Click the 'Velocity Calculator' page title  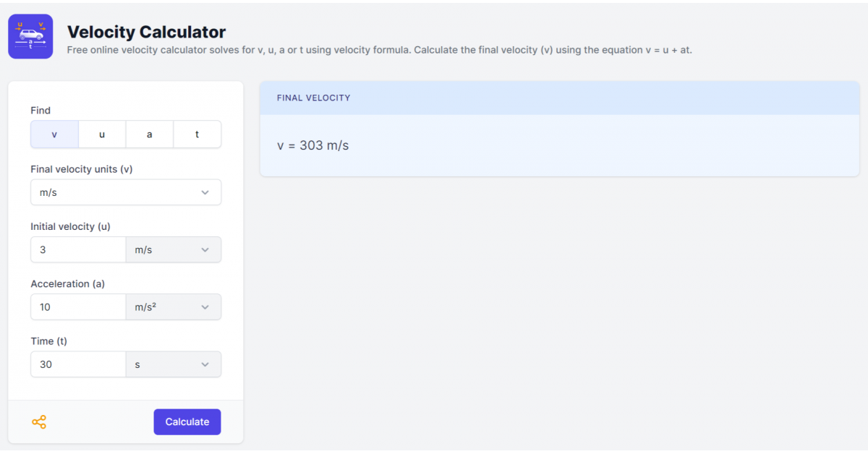(x=146, y=32)
